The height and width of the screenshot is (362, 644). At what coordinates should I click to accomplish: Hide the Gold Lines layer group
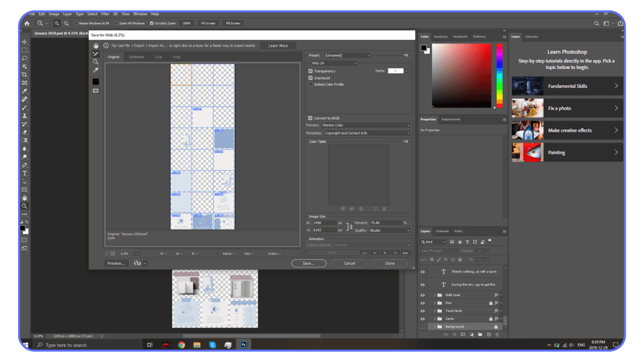423,295
